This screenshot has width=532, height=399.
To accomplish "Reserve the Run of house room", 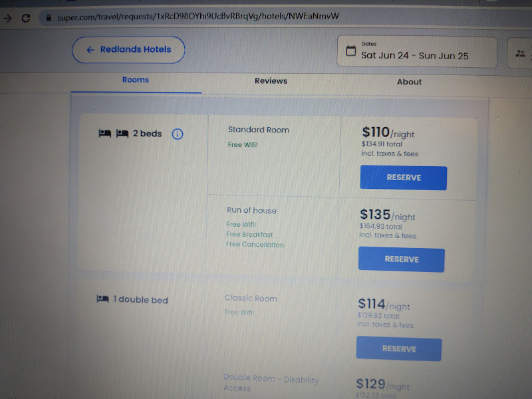I will [401, 259].
